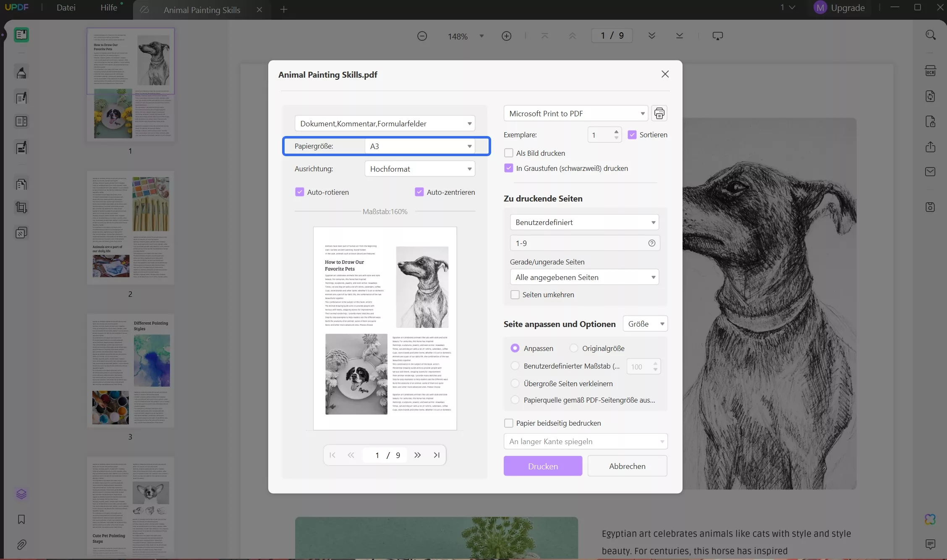Click the Abbrechen button
This screenshot has height=560, width=947.
pos(627,466)
